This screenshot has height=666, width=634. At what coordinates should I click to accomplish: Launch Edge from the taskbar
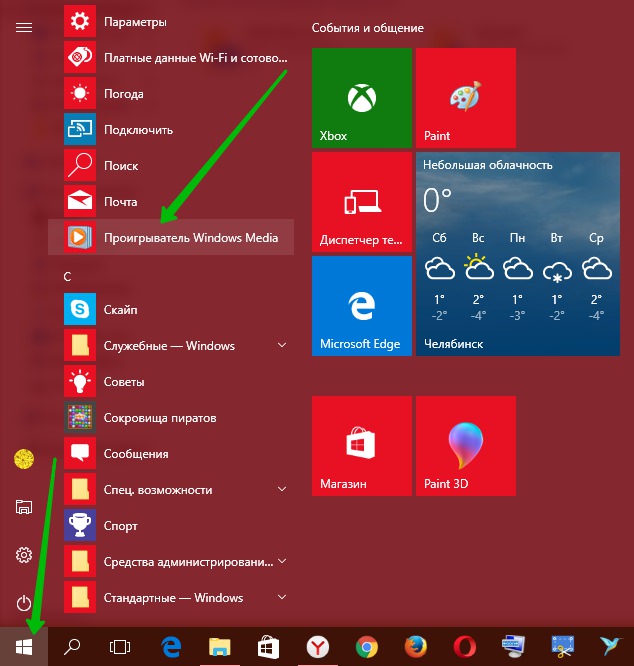point(171,647)
